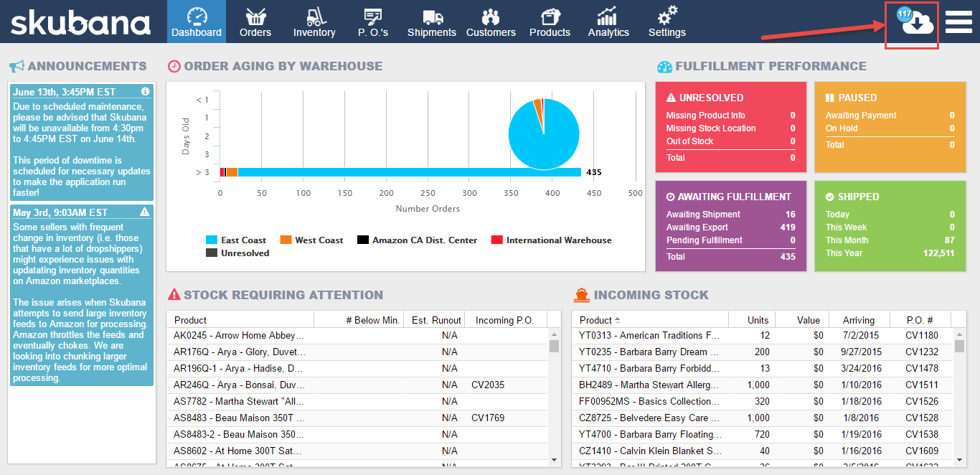This screenshot has width=980, height=475.
Task: Toggle Amazon CA Dist. Center legend swatch
Action: click(x=363, y=240)
